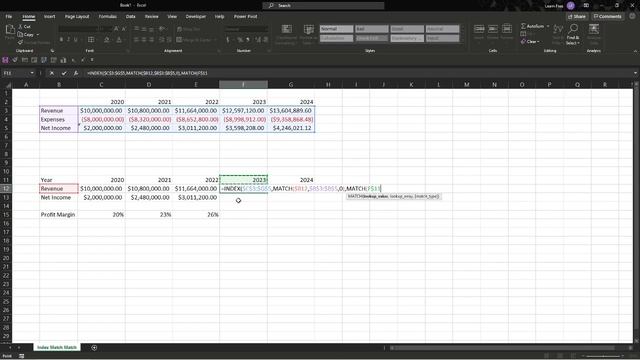The height and width of the screenshot is (360, 640).
Task: Click the Comments button
Action: pos(607,17)
